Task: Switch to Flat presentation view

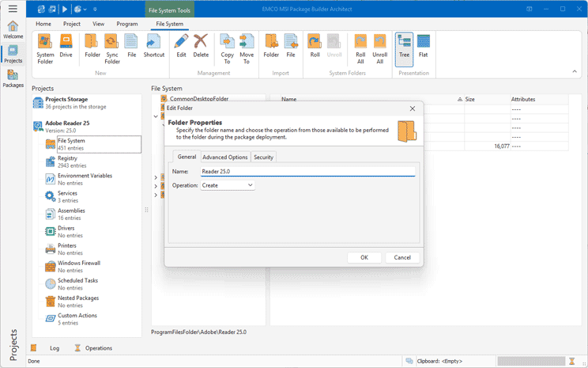Action: tap(424, 47)
